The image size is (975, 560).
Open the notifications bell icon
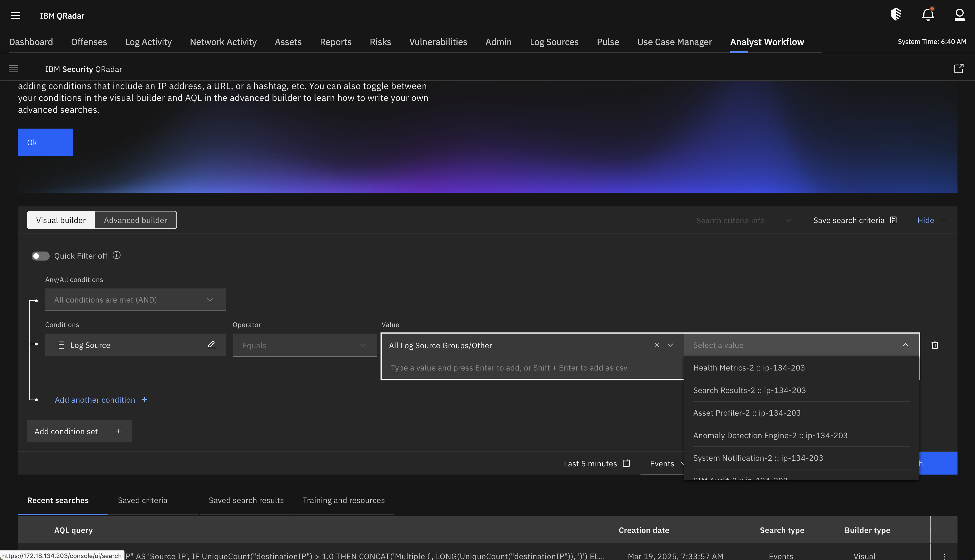click(928, 15)
